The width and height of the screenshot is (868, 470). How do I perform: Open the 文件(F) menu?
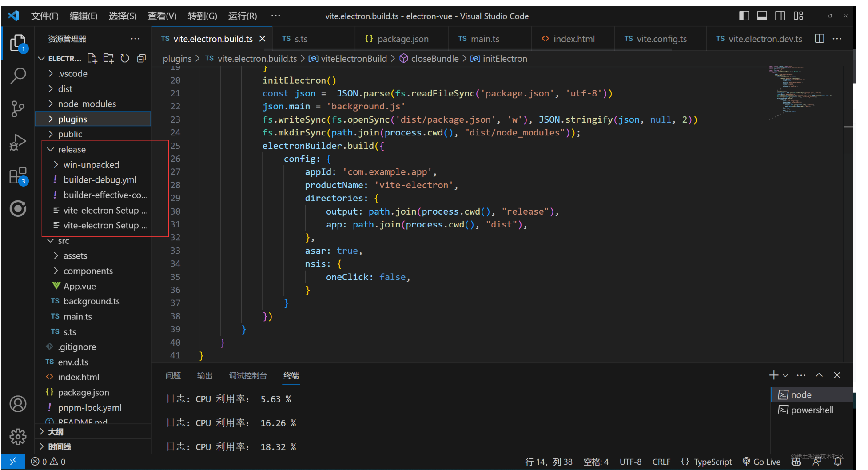tap(44, 16)
